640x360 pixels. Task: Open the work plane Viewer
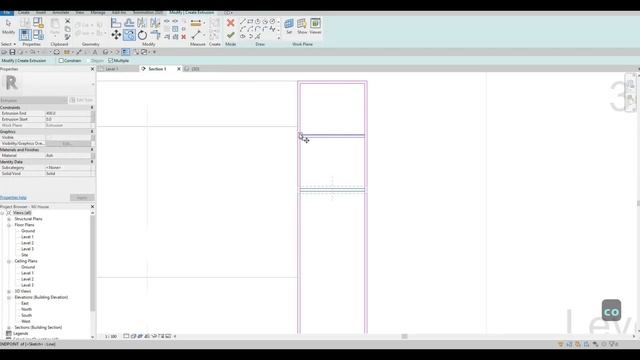point(316,25)
